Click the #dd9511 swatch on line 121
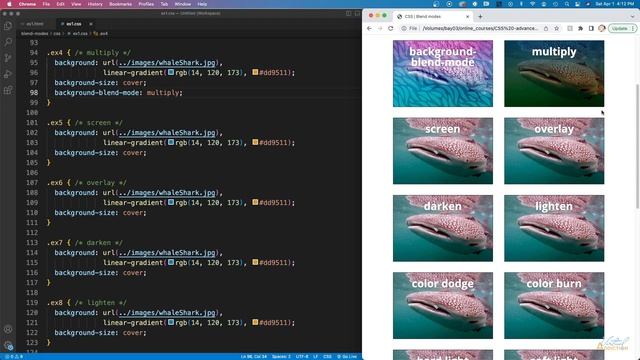The height and width of the screenshot is (360, 640). (x=255, y=322)
